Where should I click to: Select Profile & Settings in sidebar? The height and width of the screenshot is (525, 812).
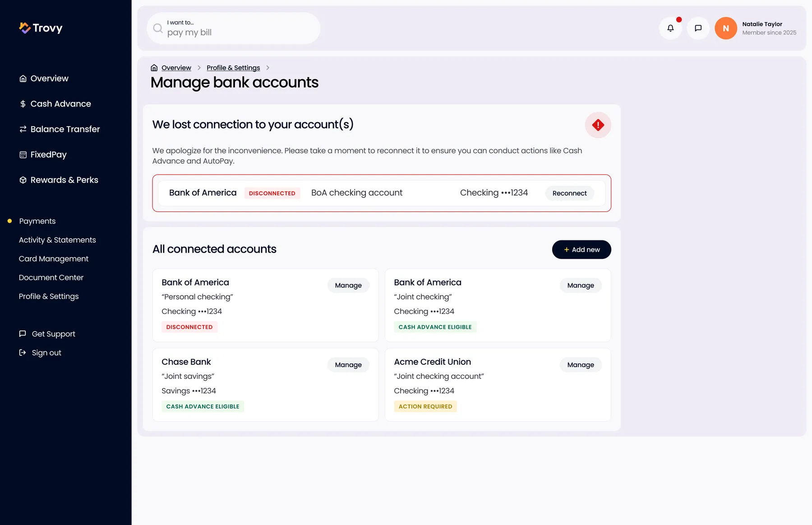[x=49, y=296]
